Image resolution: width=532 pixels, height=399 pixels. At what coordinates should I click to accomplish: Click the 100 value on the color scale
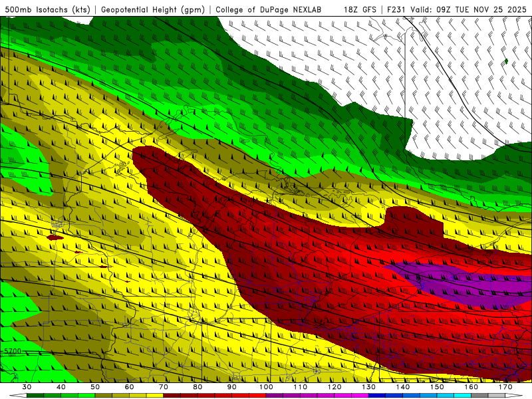(266, 387)
